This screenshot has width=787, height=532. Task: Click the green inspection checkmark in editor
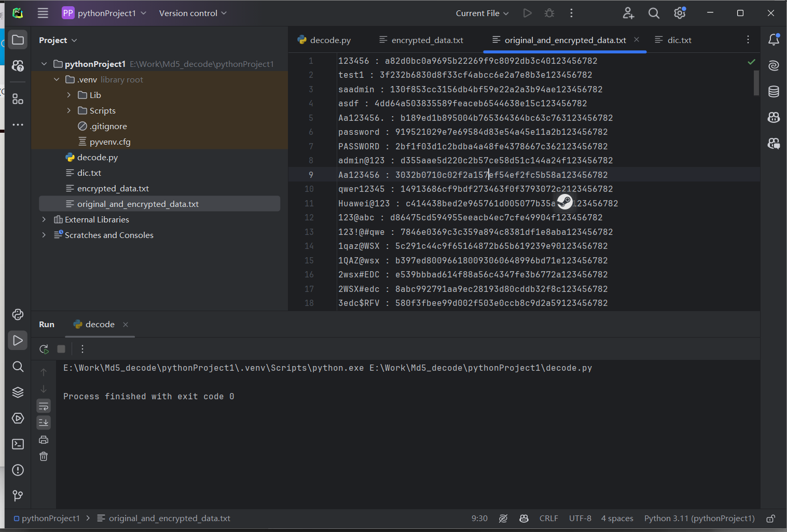click(x=751, y=62)
